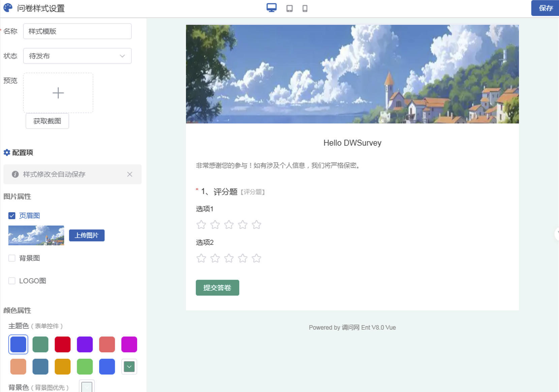Click the plus icon in the 预览 upload box
This screenshot has height=392, width=559.
58,93
